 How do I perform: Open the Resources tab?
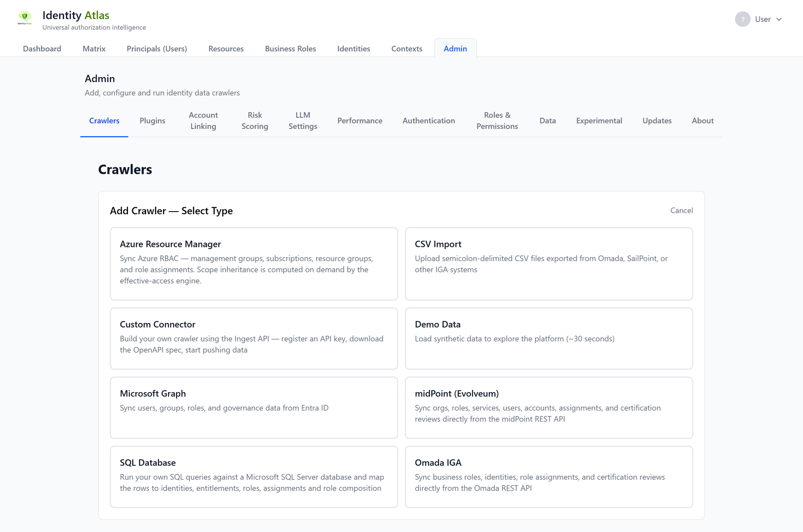[x=226, y=49]
